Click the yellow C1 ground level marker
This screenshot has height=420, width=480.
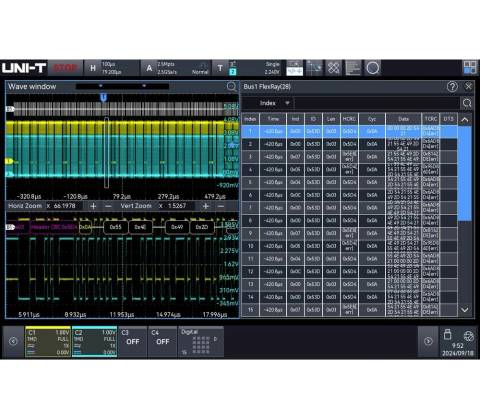tap(9, 161)
